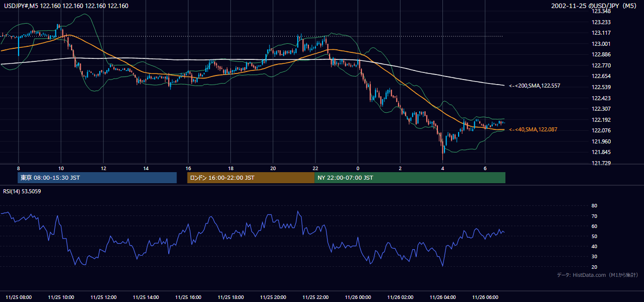Click the RSI 80 level label

tap(594, 206)
